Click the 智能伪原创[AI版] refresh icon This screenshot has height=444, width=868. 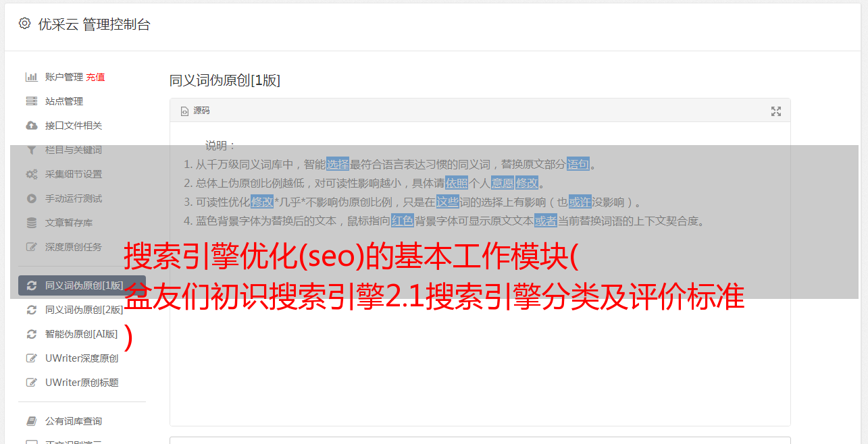31,334
